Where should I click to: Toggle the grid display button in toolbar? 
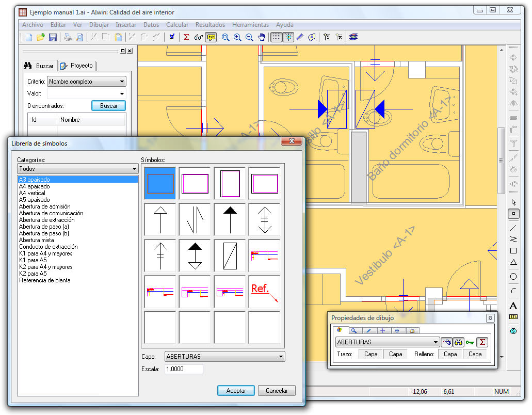point(277,37)
